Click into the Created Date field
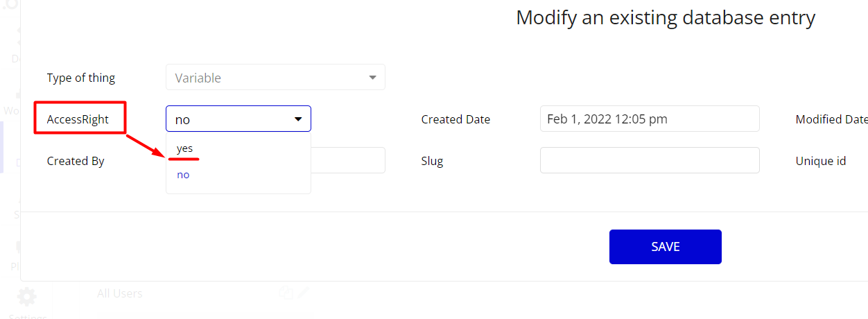Image resolution: width=868 pixels, height=319 pixels. coord(650,119)
